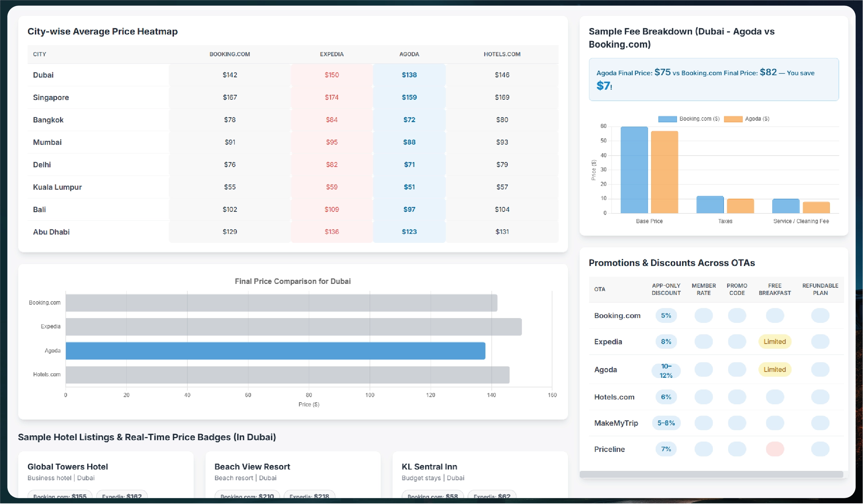Click Agoda's 10–12% app-only discount badge
863x504 pixels.
[666, 370]
